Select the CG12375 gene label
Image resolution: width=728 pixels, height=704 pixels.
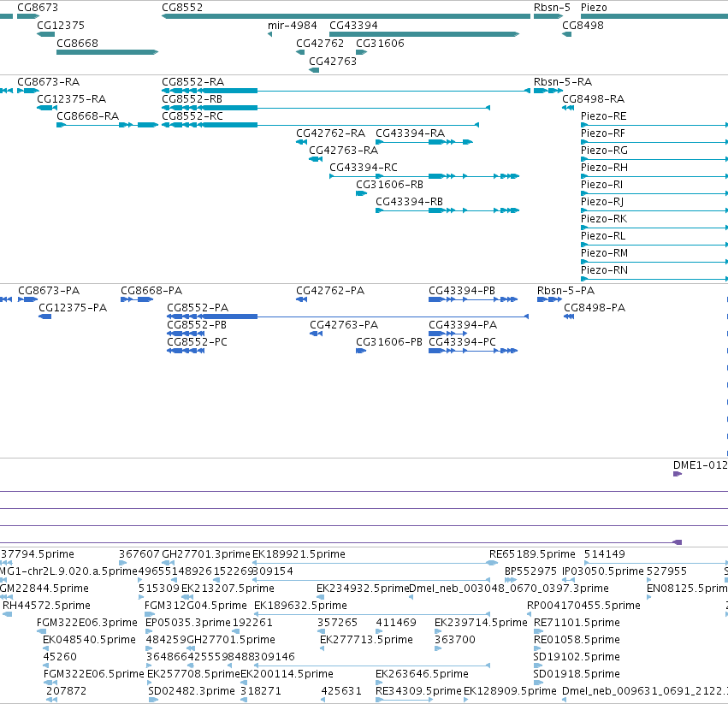click(x=61, y=26)
